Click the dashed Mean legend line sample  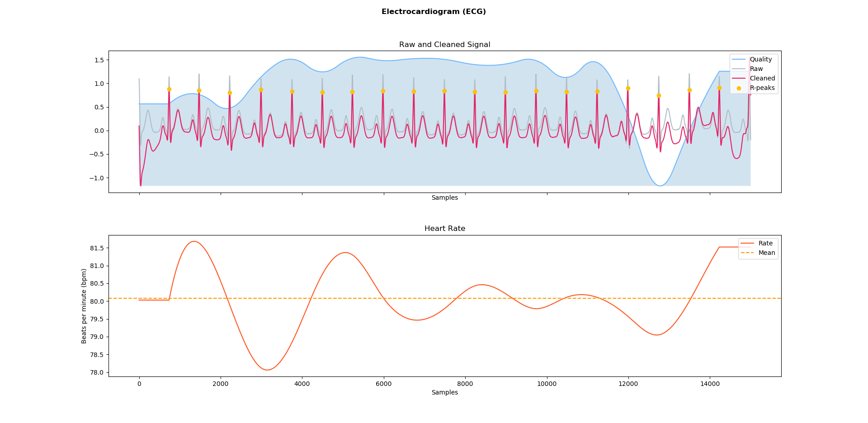[x=748, y=253]
